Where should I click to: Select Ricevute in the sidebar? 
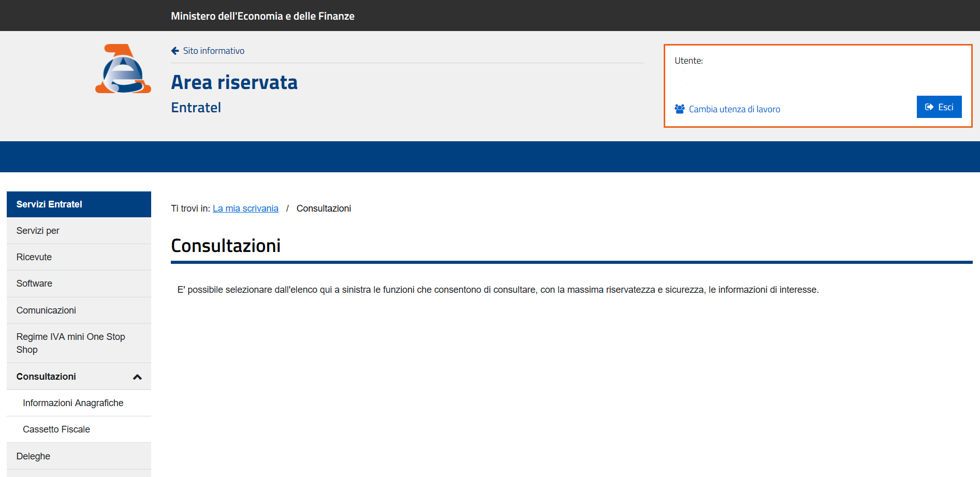34,257
